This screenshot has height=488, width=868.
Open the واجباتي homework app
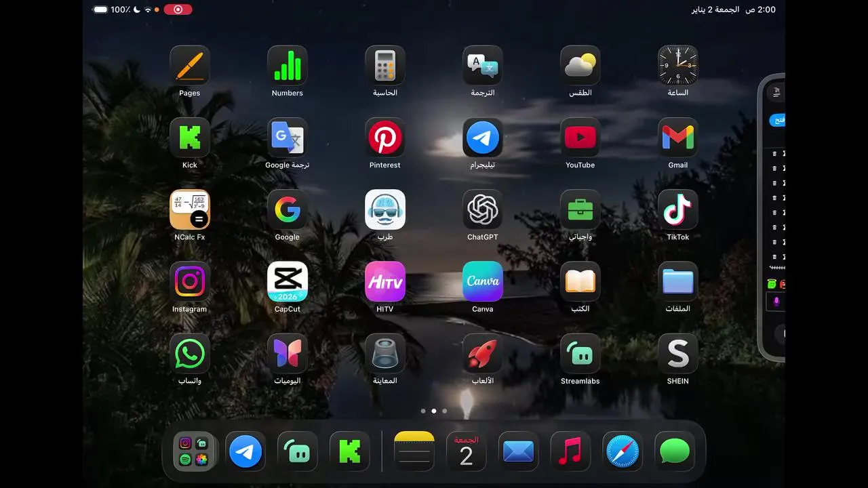click(580, 209)
